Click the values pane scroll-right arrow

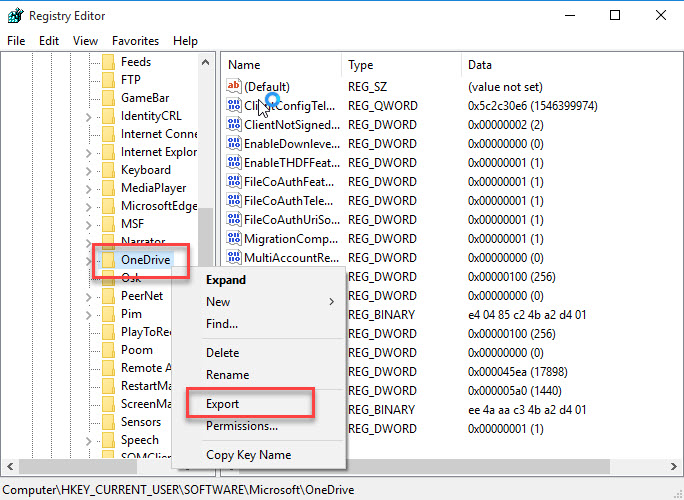click(674, 467)
